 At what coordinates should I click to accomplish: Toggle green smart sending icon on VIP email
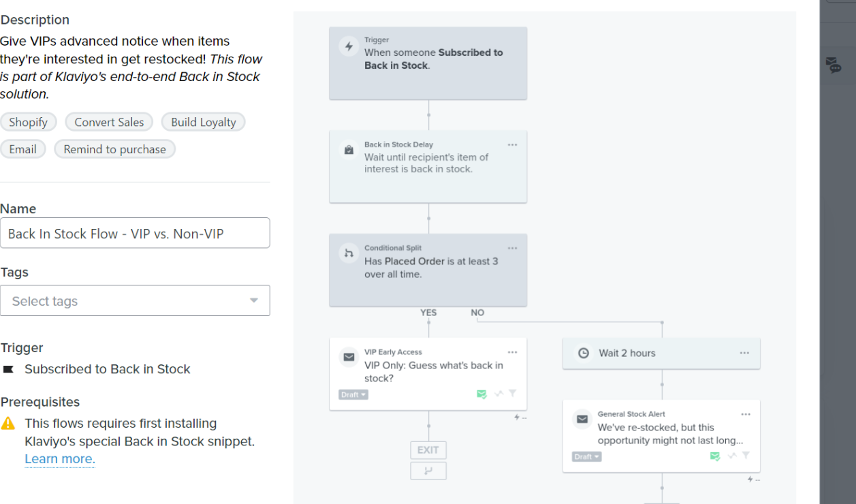click(482, 394)
